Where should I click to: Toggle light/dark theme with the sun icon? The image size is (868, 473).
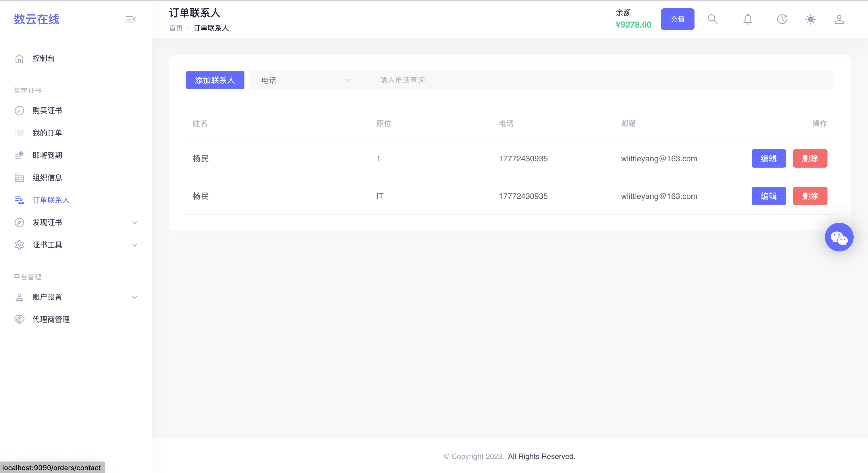810,19
